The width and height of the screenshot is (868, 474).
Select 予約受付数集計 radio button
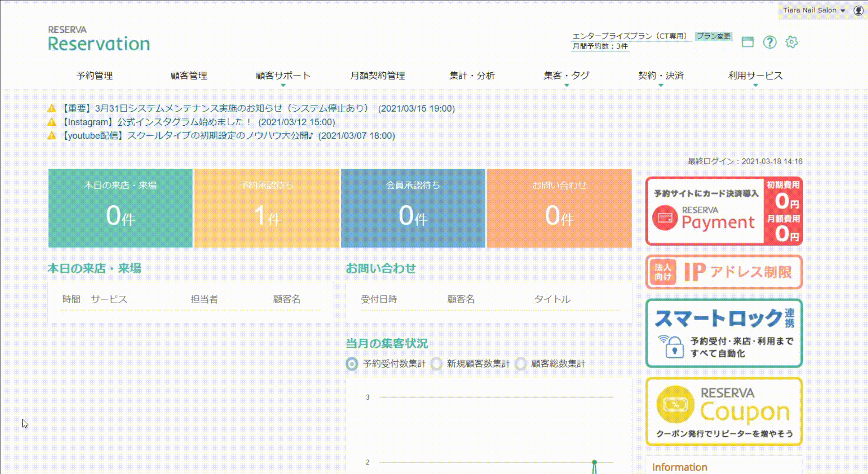click(352, 364)
